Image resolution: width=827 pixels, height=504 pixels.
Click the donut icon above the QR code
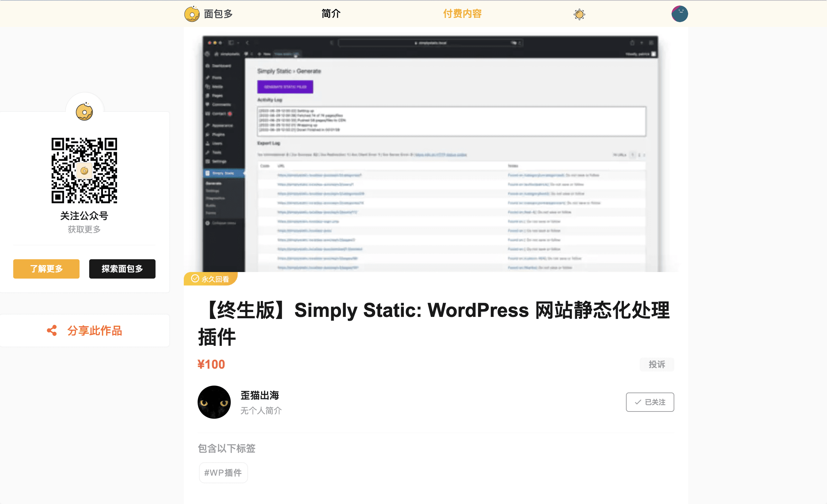tap(84, 112)
